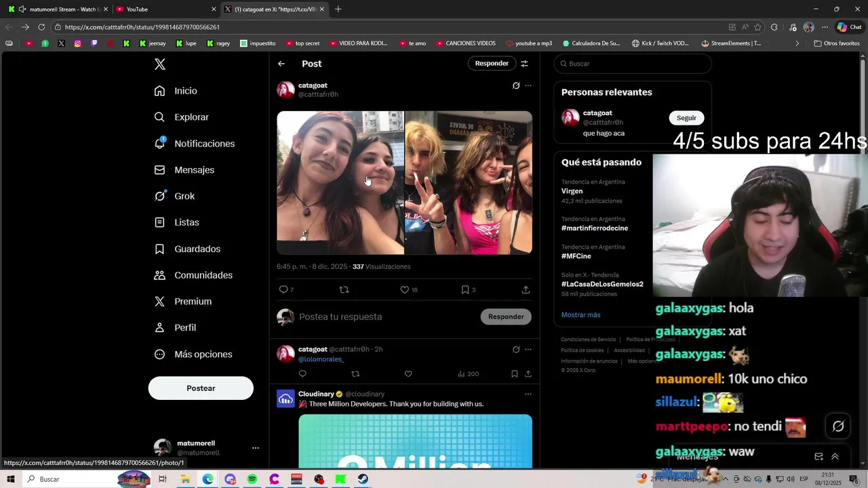This screenshot has height=488, width=868.
Task: Bookmark the @lolomorales_ reply
Action: point(515,374)
